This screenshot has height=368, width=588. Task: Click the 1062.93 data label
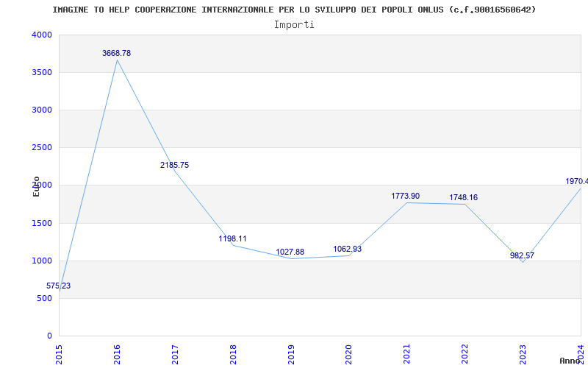[x=347, y=249]
